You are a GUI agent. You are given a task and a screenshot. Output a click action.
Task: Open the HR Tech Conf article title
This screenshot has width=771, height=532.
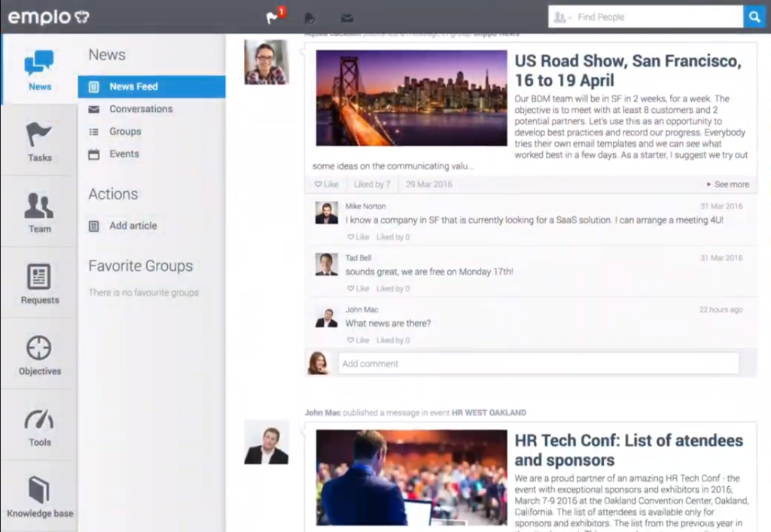(629, 450)
